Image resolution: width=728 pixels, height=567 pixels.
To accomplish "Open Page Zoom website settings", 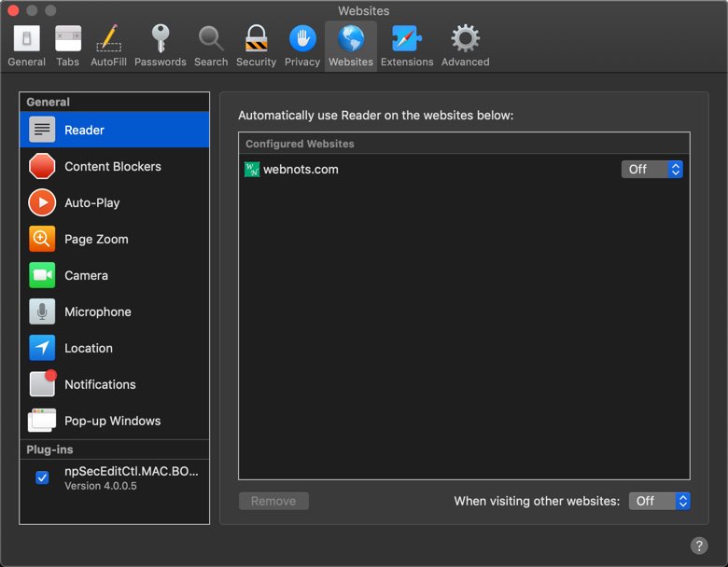I will coord(96,239).
